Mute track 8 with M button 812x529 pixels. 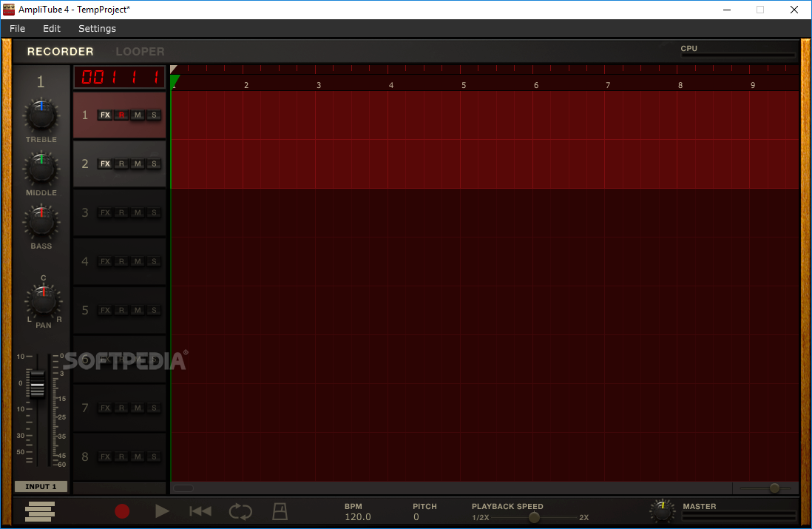138,457
